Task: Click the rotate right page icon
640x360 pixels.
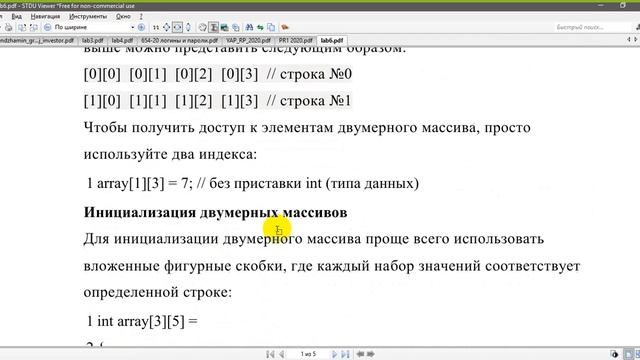Action: (34, 27)
